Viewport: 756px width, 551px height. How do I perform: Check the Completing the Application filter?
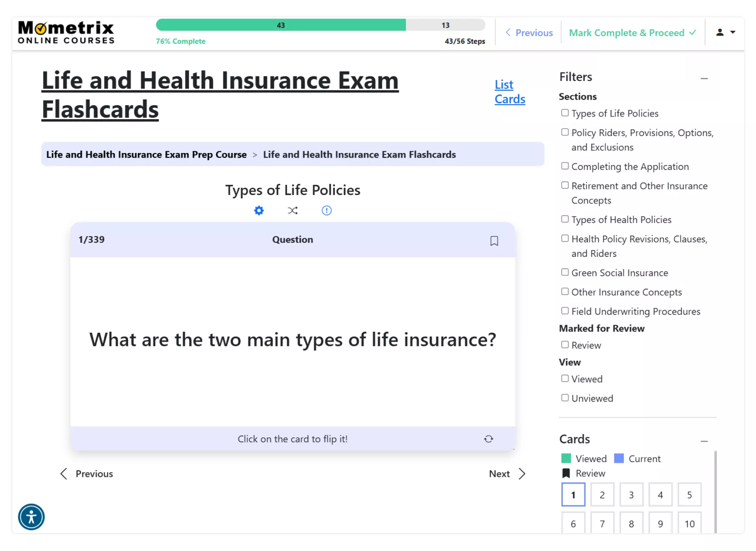coord(564,166)
